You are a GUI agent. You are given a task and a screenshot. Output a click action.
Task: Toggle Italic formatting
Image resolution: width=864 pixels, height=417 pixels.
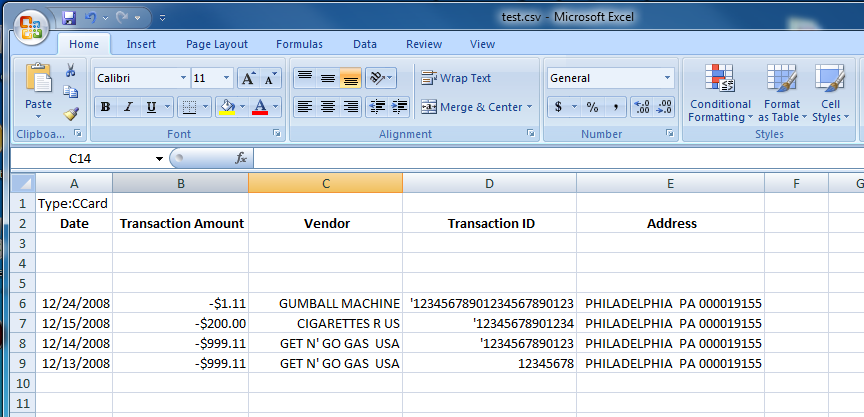tap(129, 107)
